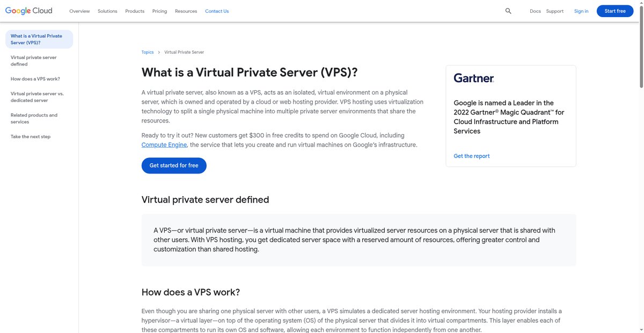Select 'Virtual private server vs. dedicated server' sidebar link
This screenshot has width=644, height=333.
[x=37, y=97]
